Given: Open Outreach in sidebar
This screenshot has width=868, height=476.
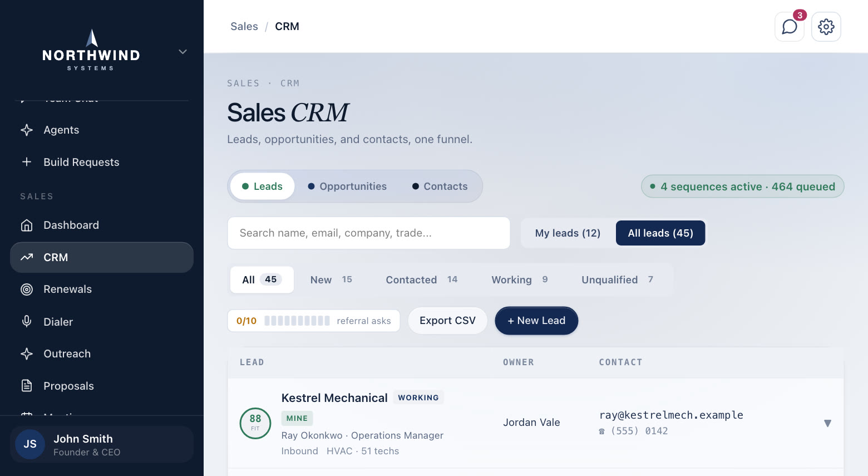Looking at the screenshot, I should click(102, 354).
